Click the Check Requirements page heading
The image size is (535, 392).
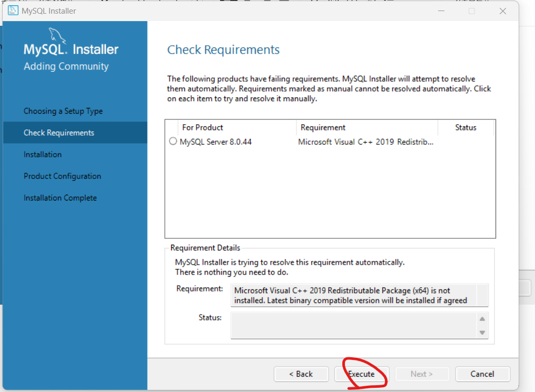(223, 50)
